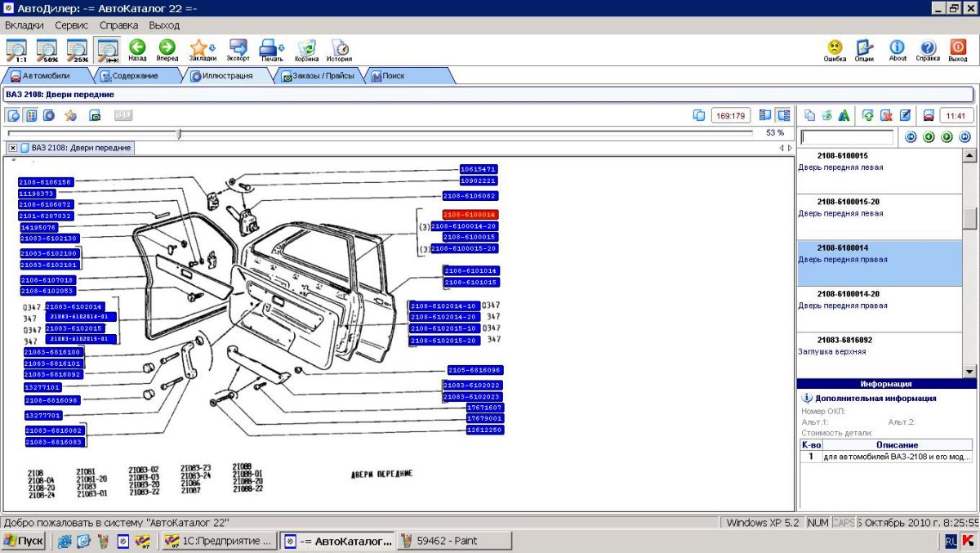Screen dimensions: 980x553
Task: Open the Опции settings icon
Action: pos(865,51)
